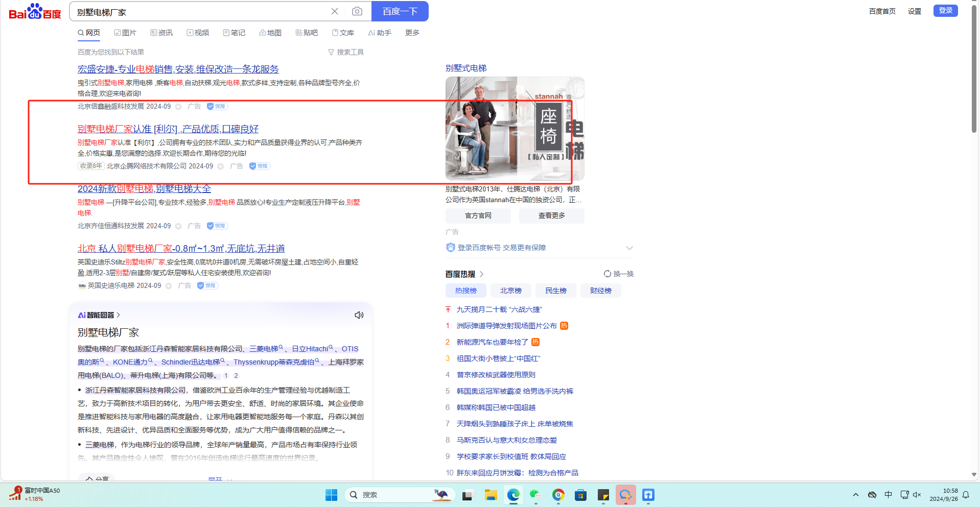
Task: Expand the 智能回答 section arrow
Action: point(119,315)
